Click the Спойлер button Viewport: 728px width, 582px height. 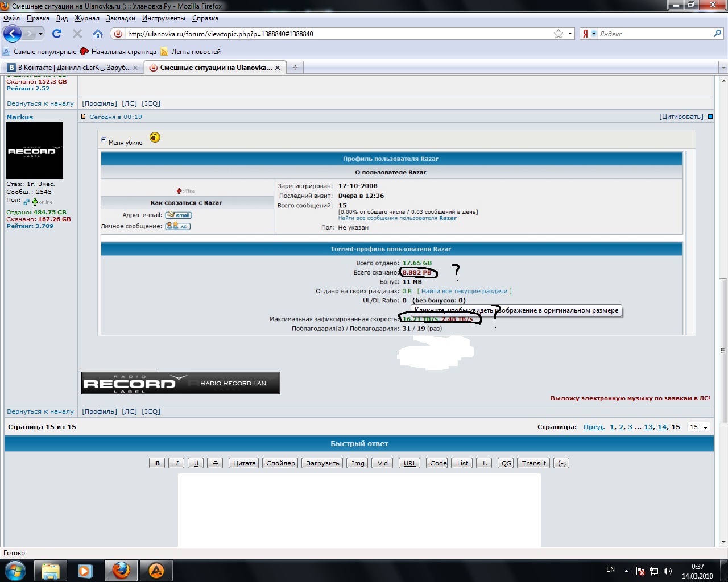click(x=281, y=463)
